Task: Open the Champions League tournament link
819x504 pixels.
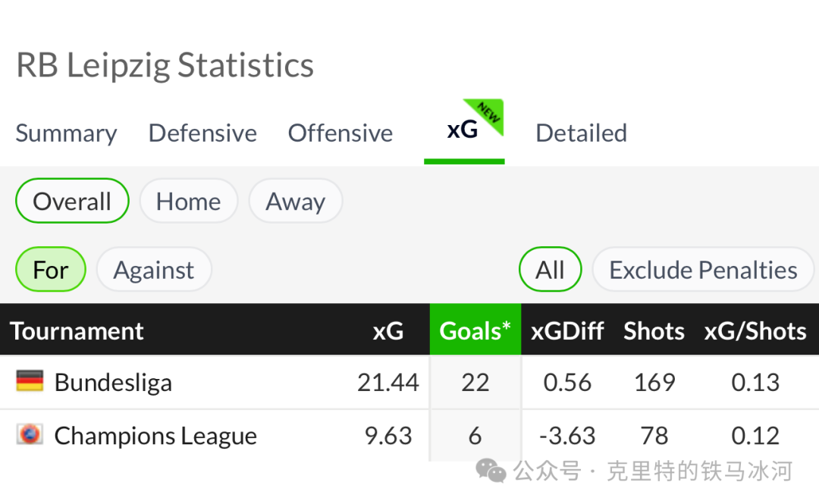Action: coord(155,436)
